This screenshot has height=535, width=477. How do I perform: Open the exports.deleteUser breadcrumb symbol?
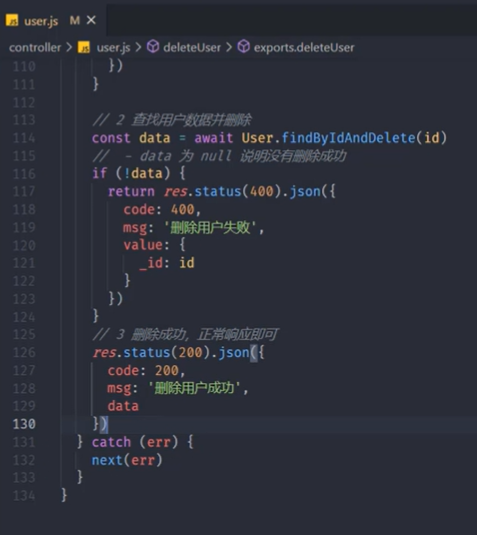(304, 47)
